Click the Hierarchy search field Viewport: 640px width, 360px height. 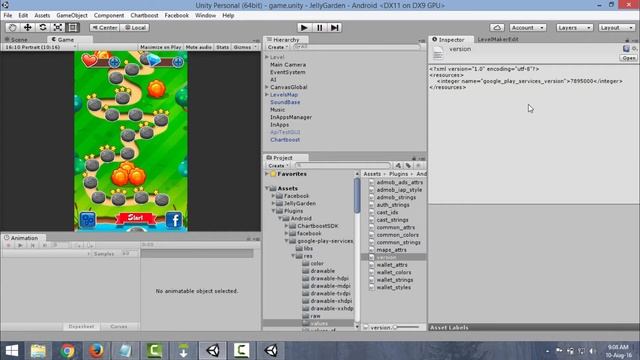click(x=356, y=47)
